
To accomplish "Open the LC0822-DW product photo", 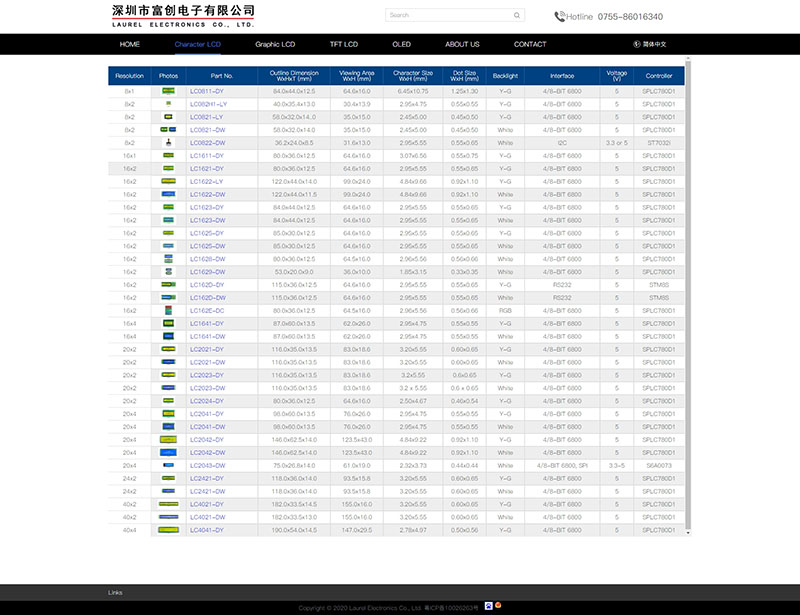I will 168,143.
